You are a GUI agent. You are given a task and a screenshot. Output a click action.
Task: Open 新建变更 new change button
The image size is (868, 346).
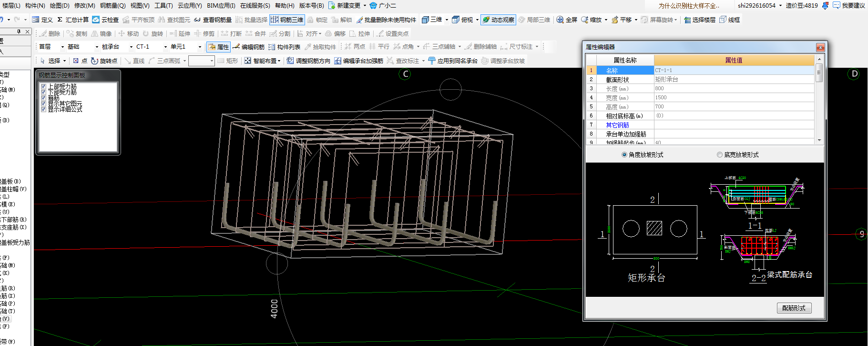[344, 6]
